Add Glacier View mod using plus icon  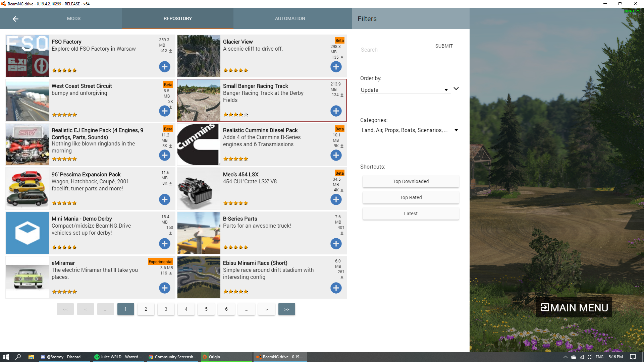(x=336, y=67)
